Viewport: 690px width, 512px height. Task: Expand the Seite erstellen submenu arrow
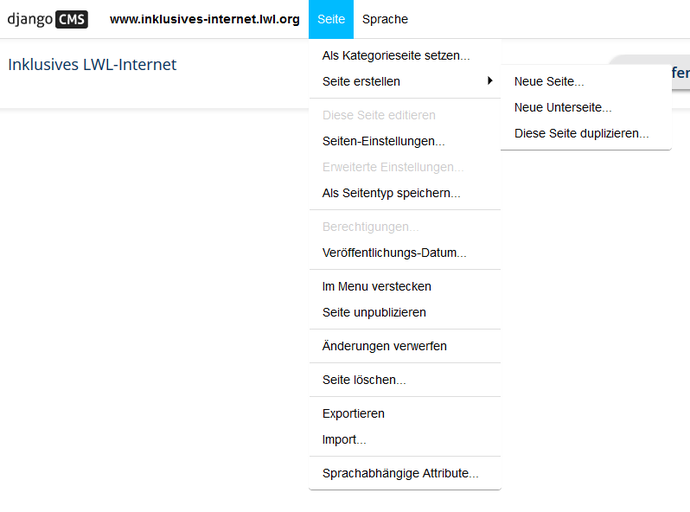pos(490,80)
